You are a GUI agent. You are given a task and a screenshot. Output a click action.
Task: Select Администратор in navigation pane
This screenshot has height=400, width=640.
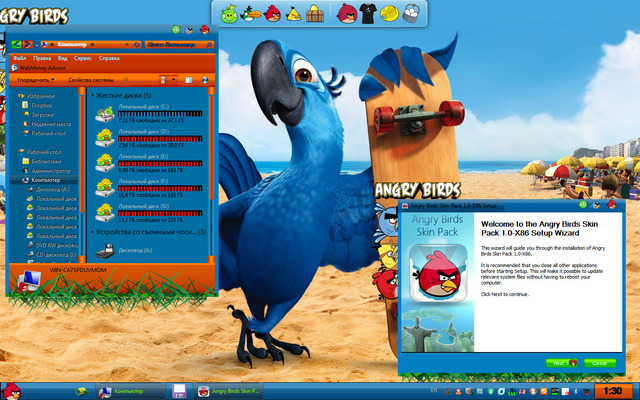coord(51,171)
